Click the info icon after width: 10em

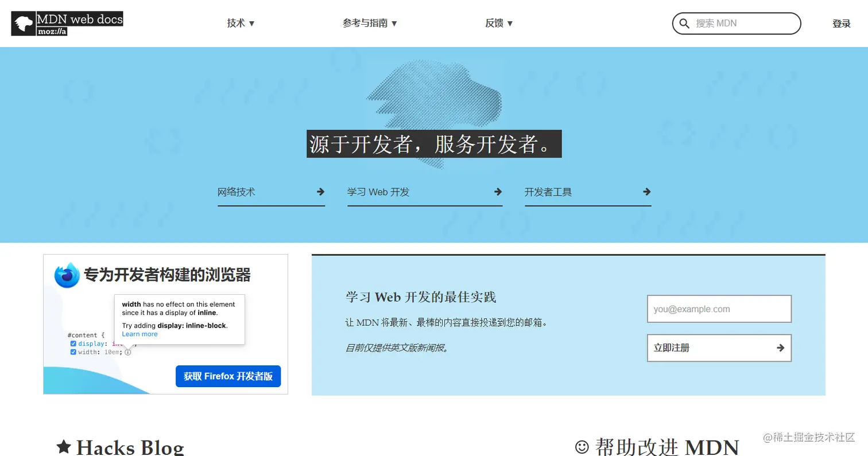(x=128, y=352)
